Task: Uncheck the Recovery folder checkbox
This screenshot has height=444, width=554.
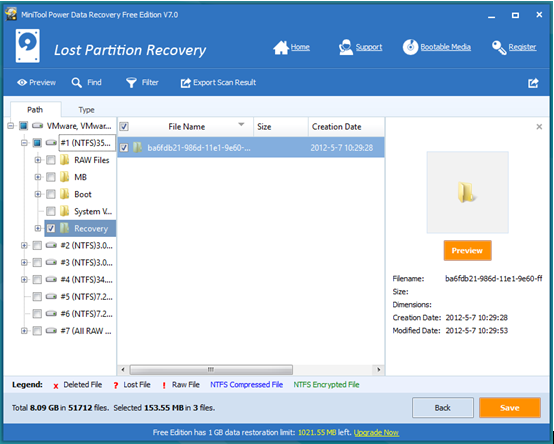Action: pos(51,228)
